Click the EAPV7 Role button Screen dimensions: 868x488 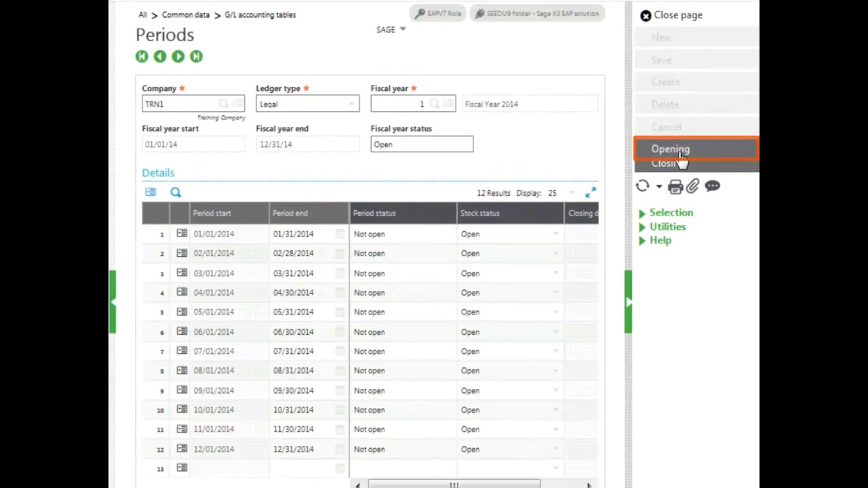click(438, 14)
